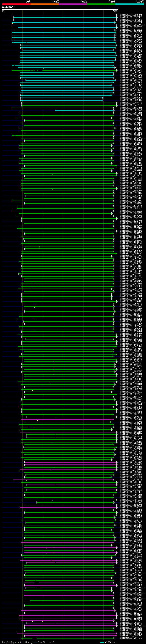Select the UniRef100_A9PAE8 hit label
146x644 pixels.
(131, 17)
